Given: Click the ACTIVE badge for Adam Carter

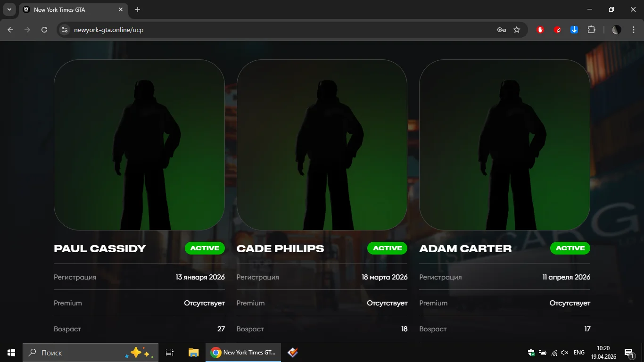Looking at the screenshot, I should pyautogui.click(x=570, y=248).
